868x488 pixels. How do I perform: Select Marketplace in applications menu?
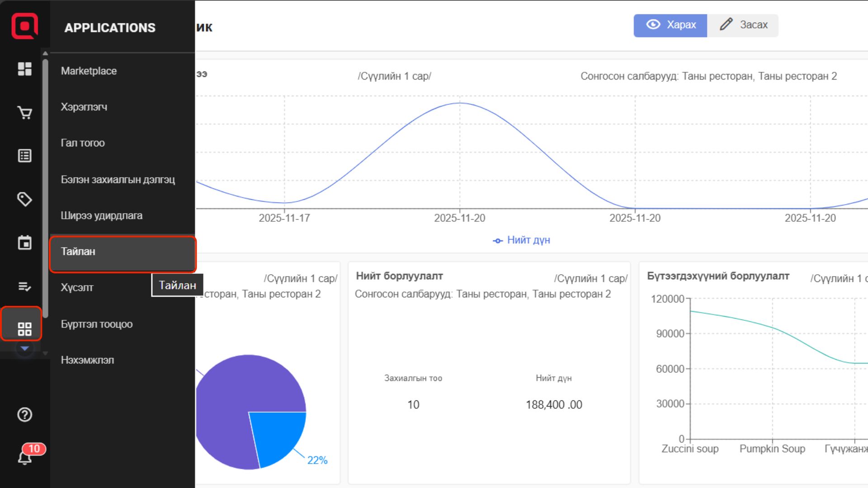coord(89,71)
